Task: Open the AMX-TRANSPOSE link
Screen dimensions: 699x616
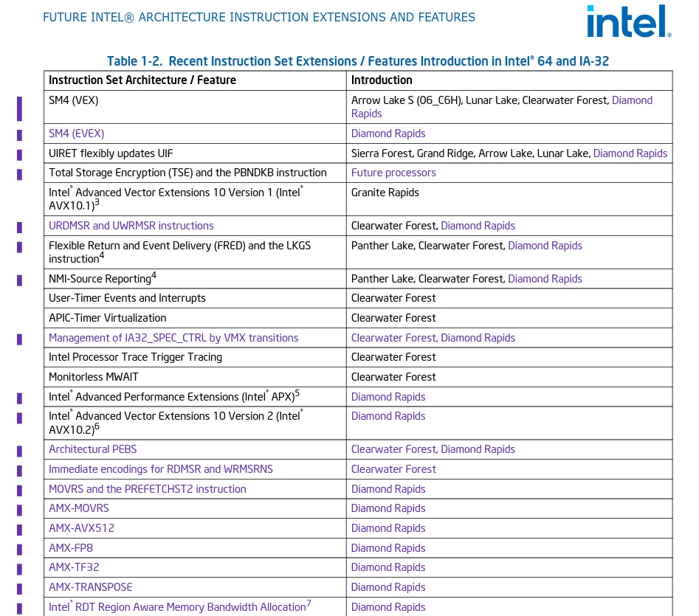Action: (x=91, y=587)
